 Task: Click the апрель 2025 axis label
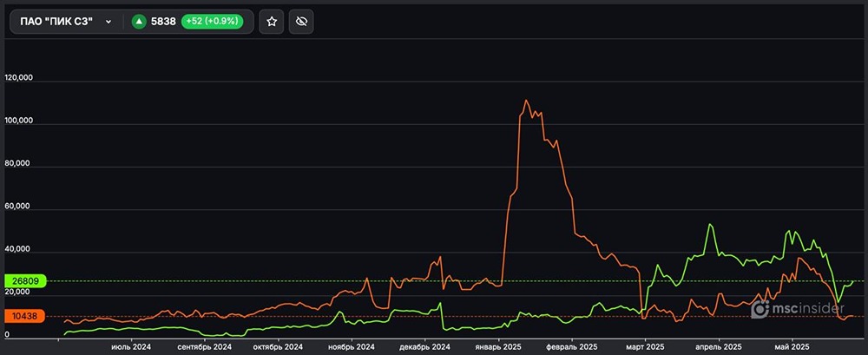tap(719, 346)
